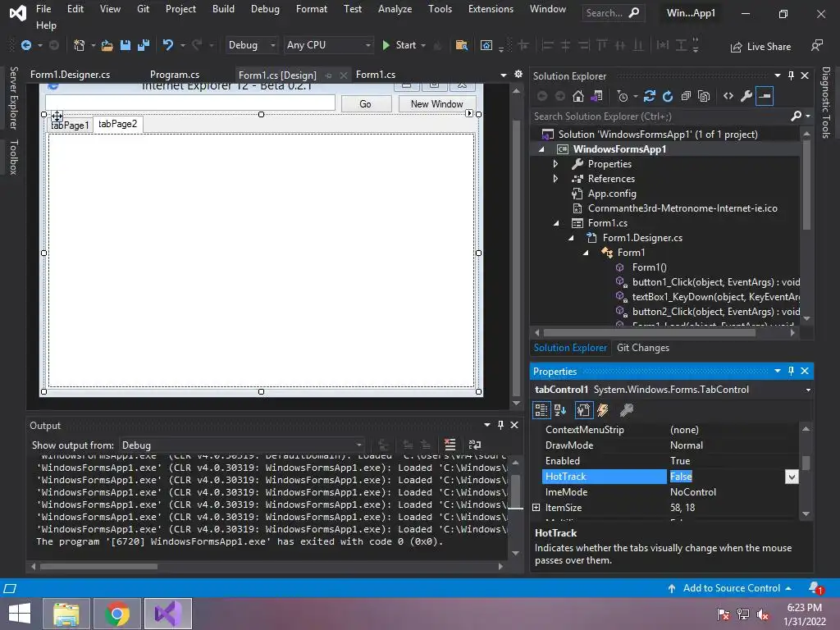Open the Extensions menu
Image resolution: width=840 pixels, height=630 pixels.
click(491, 9)
